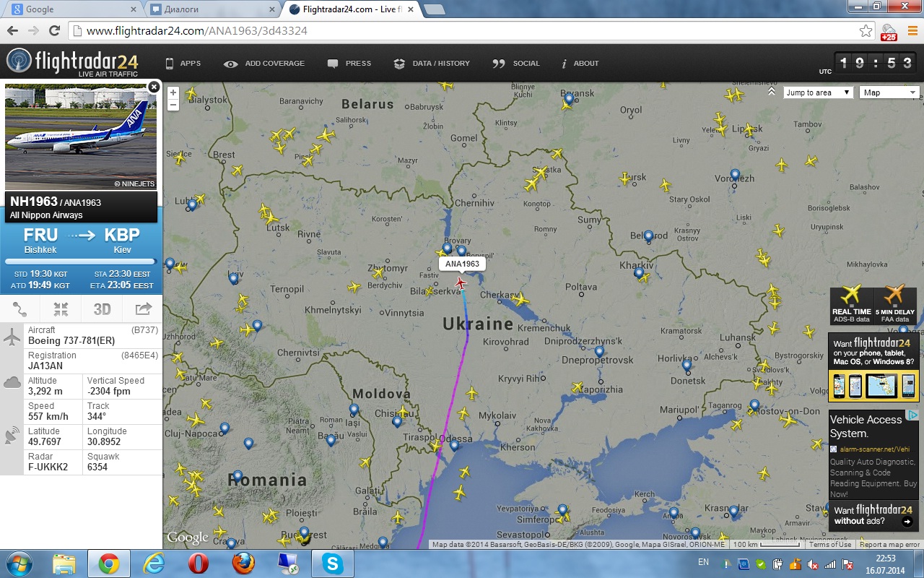Open the DATA / HISTORY menu

[432, 64]
